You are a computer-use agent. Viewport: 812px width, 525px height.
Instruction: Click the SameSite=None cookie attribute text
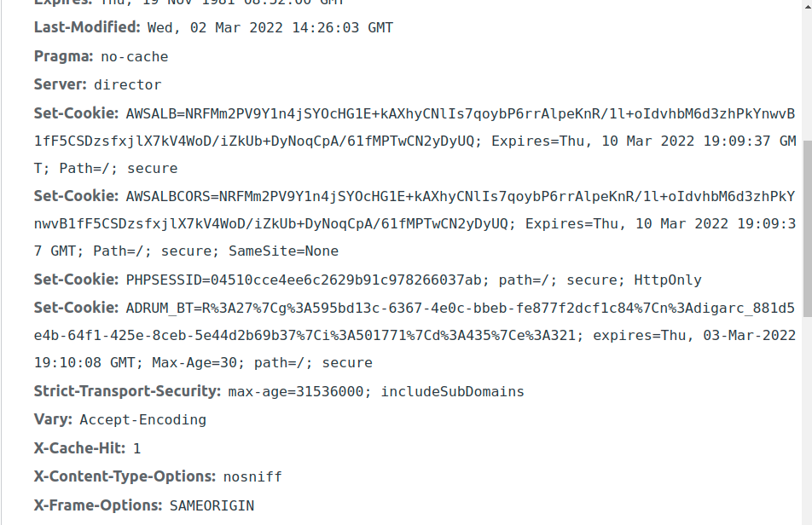(x=284, y=251)
